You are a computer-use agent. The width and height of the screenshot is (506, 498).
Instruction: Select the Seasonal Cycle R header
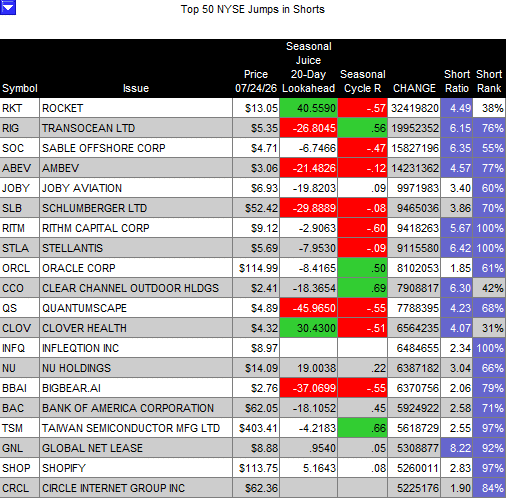363,81
